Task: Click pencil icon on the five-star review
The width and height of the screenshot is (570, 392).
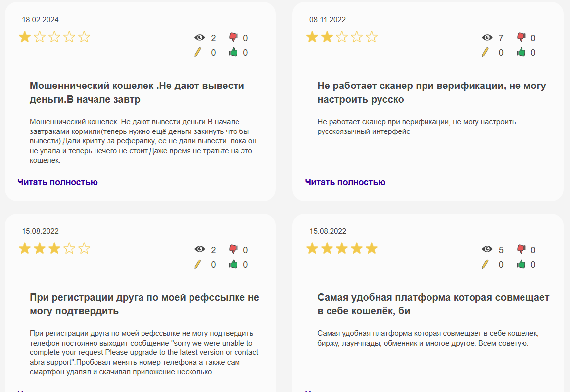Action: pos(486,264)
